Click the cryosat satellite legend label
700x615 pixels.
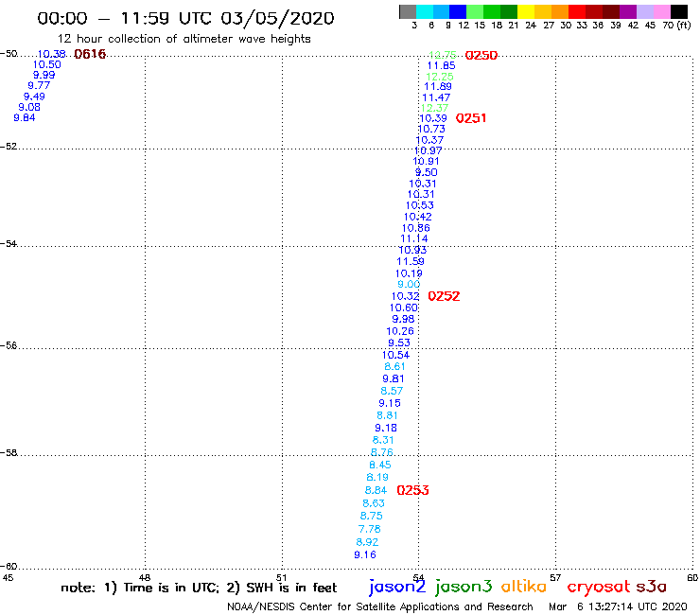tap(599, 588)
